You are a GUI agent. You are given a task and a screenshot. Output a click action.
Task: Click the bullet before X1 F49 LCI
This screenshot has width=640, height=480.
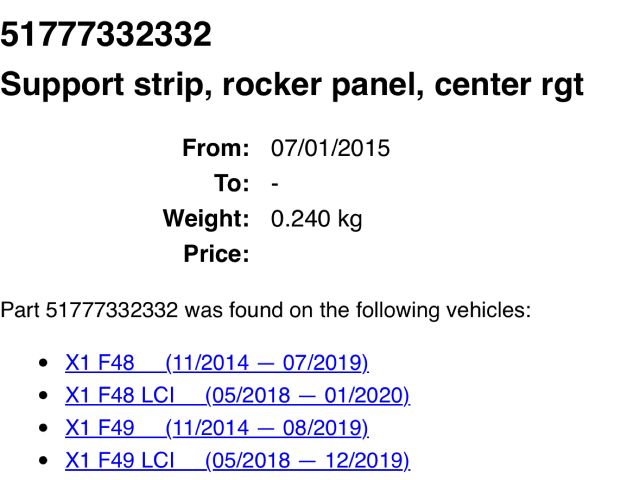(41, 462)
